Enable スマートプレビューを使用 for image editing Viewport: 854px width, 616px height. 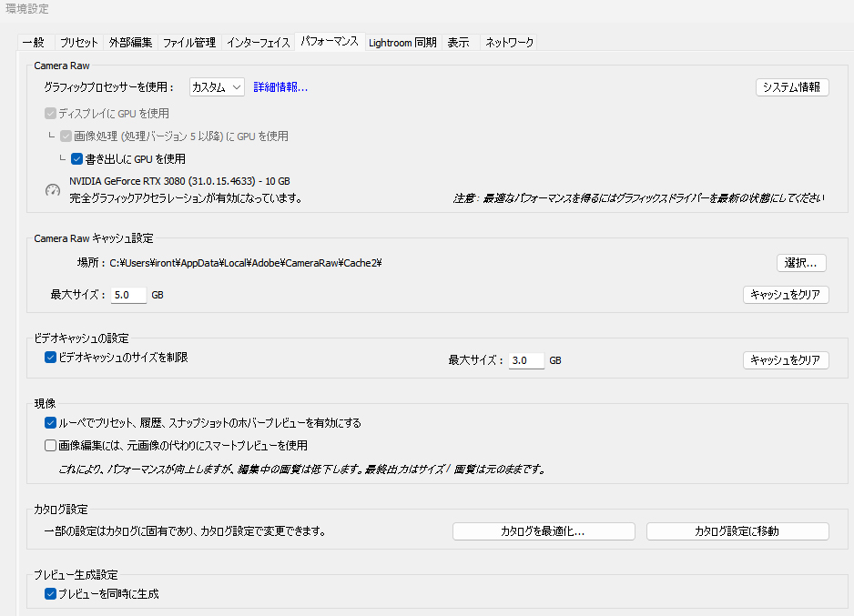(51, 444)
